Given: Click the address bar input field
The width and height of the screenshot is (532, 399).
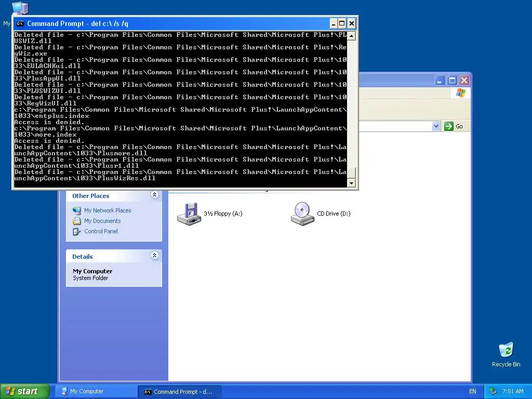Looking at the screenshot, I should (x=395, y=126).
